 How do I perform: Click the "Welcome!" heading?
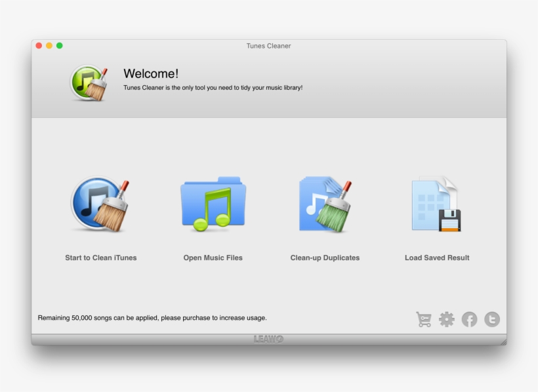[151, 73]
